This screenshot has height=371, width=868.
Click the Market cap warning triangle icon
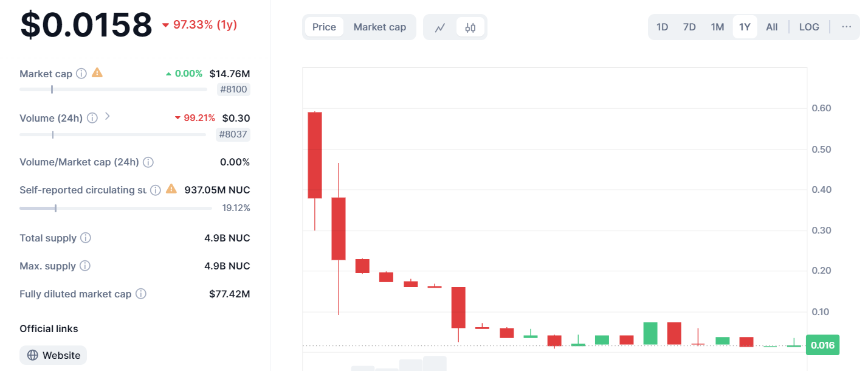click(x=97, y=73)
